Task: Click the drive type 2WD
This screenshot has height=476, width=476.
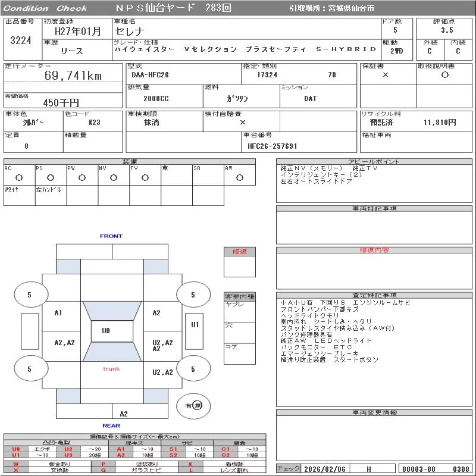Action: (396, 51)
